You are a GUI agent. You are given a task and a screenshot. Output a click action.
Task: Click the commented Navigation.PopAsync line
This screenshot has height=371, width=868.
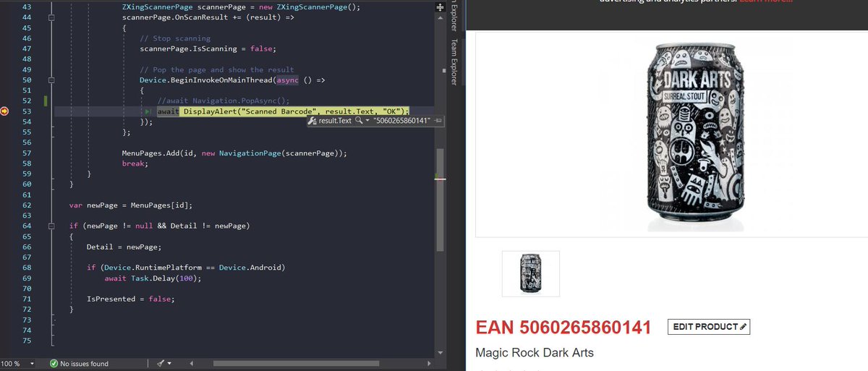[x=223, y=101]
